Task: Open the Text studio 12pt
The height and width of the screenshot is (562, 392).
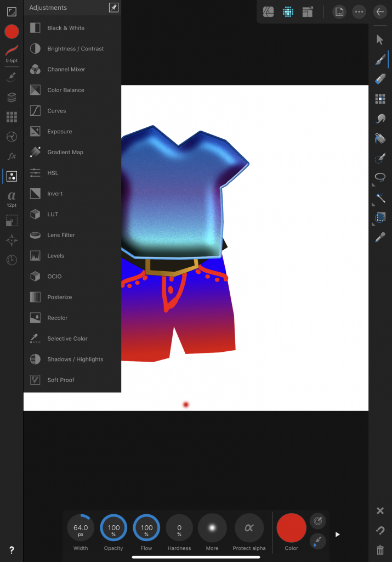Action: point(12,198)
